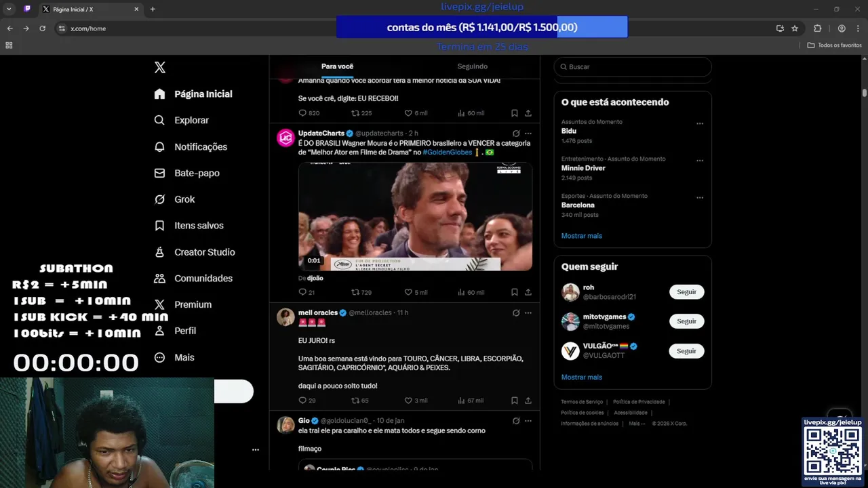
Task: Play the Wagner Moura video
Action: point(415,217)
